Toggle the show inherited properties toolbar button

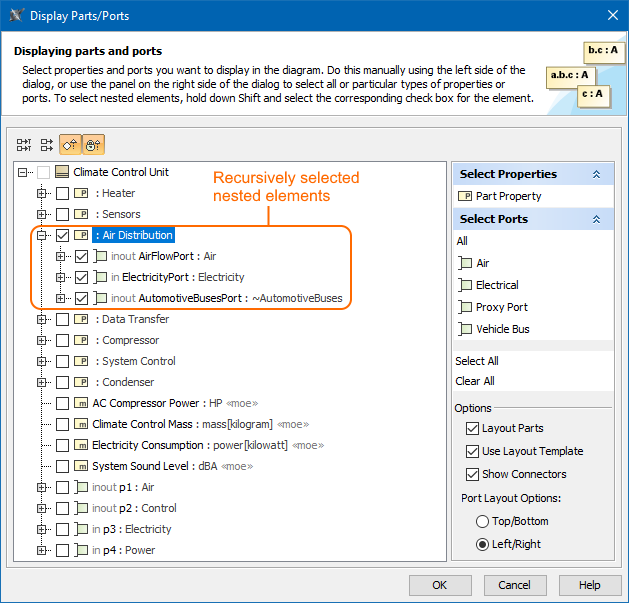pyautogui.click(x=70, y=144)
